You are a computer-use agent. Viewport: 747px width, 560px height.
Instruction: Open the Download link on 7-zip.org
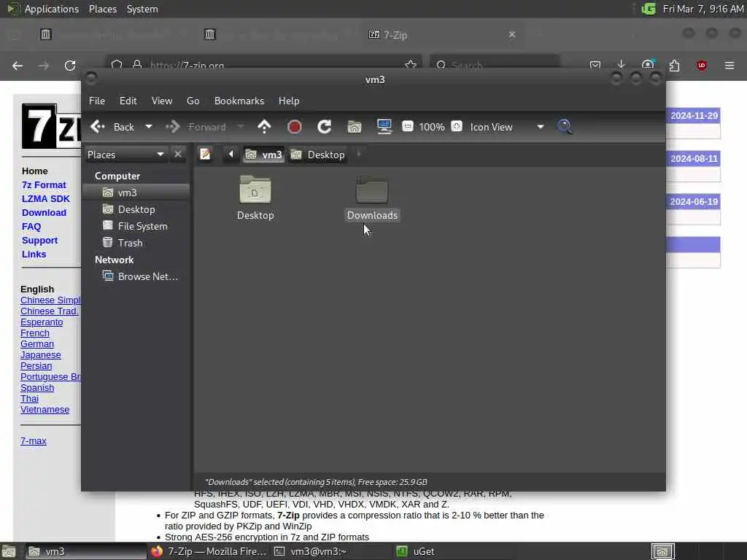tap(44, 212)
